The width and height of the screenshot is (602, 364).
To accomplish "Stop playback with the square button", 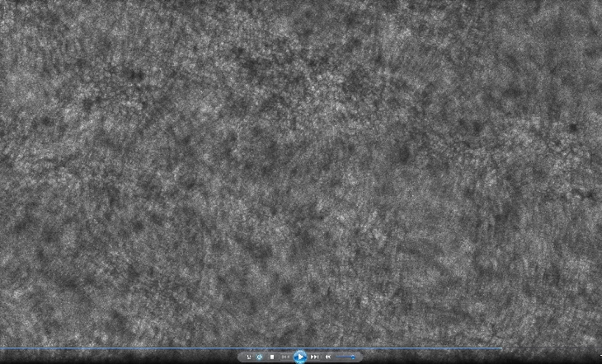I will tap(272, 357).
